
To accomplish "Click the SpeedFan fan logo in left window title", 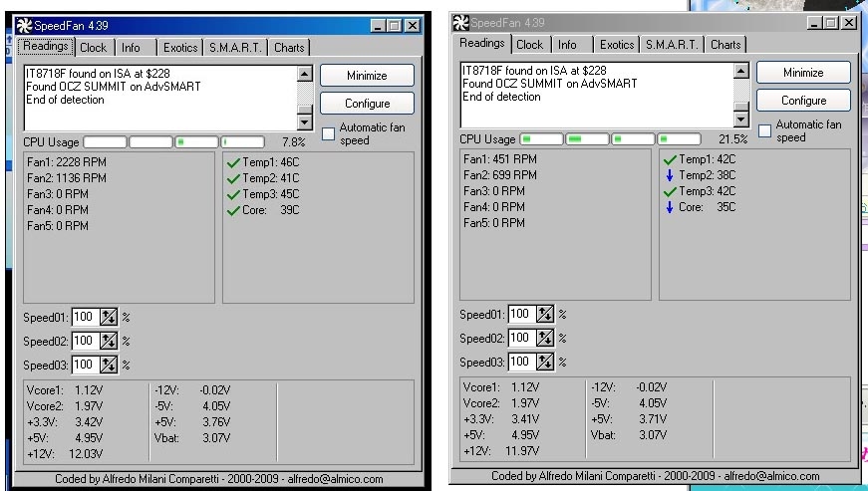I will pyautogui.click(x=24, y=26).
